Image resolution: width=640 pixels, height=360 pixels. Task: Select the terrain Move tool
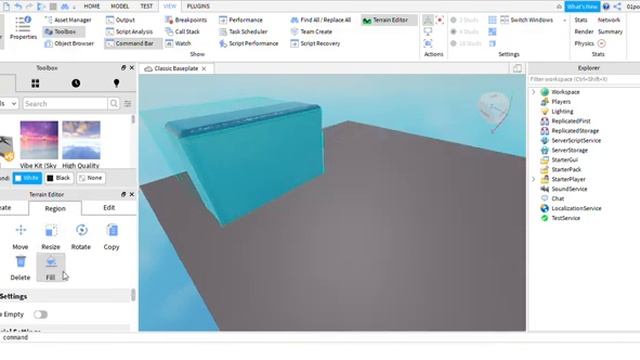click(x=20, y=237)
